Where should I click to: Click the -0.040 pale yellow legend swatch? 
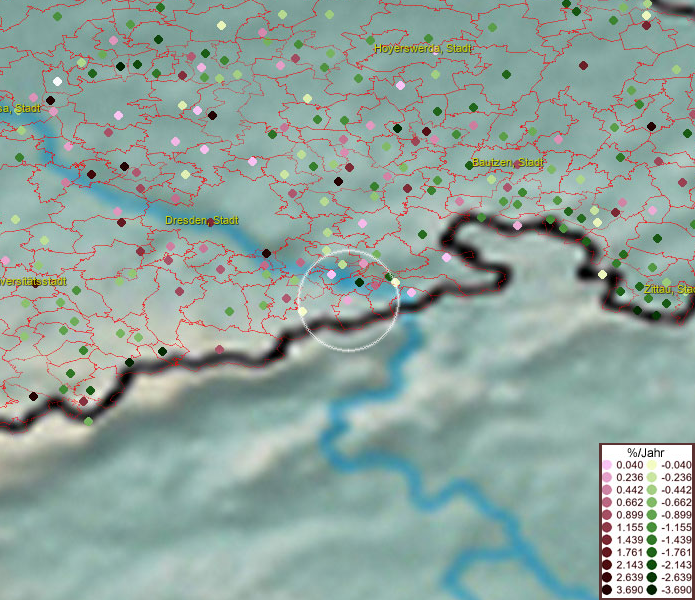point(650,466)
